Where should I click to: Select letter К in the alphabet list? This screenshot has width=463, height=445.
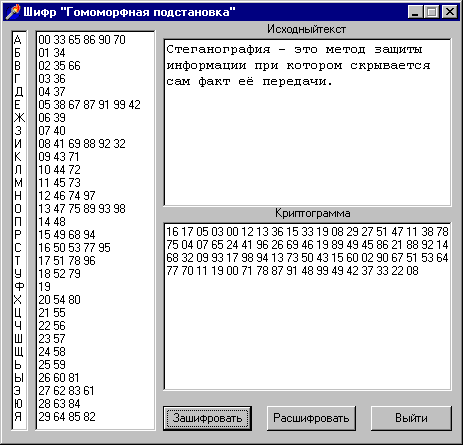(x=18, y=157)
